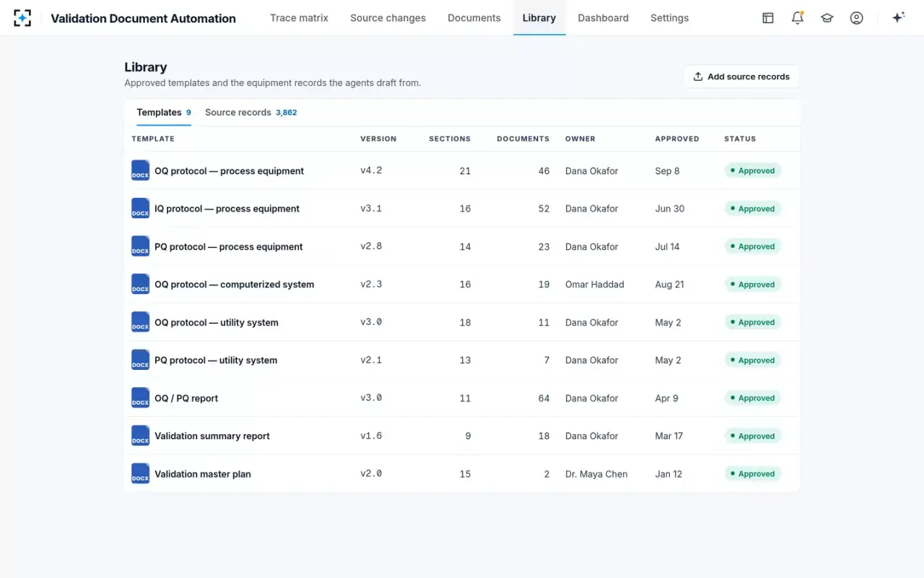The height and width of the screenshot is (578, 924).
Task: Click DOCX icon for OQ protocol computerized system
Action: tap(140, 284)
